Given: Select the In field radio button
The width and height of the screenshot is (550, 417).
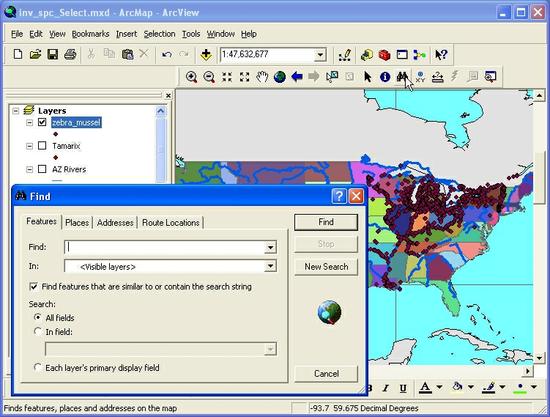Looking at the screenshot, I should [38, 331].
